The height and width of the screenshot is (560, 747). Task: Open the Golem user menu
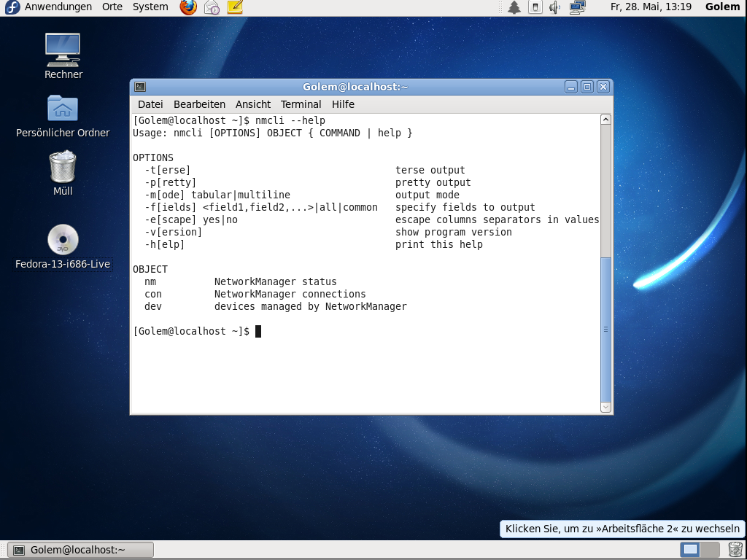pos(722,7)
